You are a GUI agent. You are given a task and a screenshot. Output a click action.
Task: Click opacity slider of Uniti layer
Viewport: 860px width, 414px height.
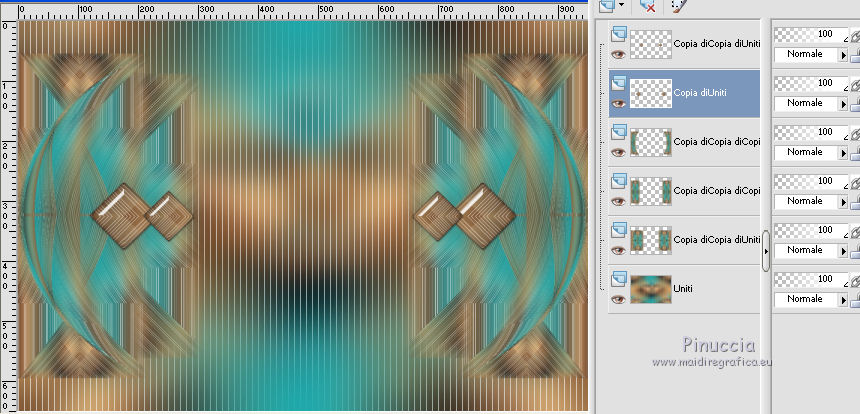[x=811, y=279]
